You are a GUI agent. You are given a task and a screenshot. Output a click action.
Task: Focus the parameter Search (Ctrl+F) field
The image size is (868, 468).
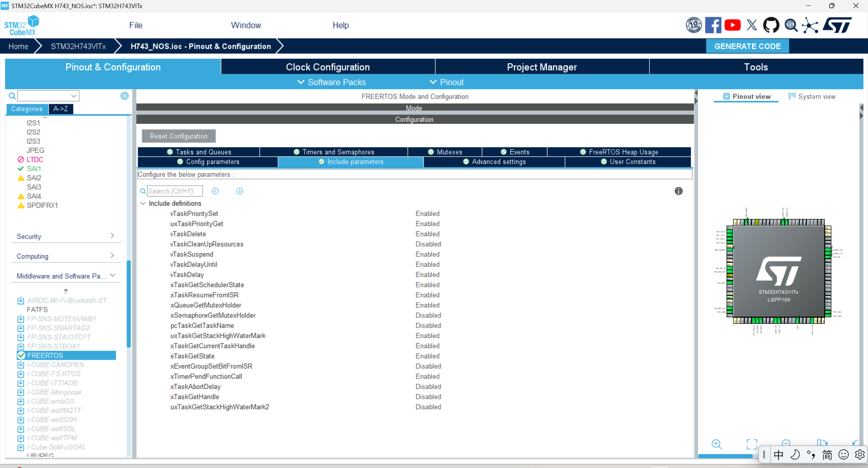[175, 191]
